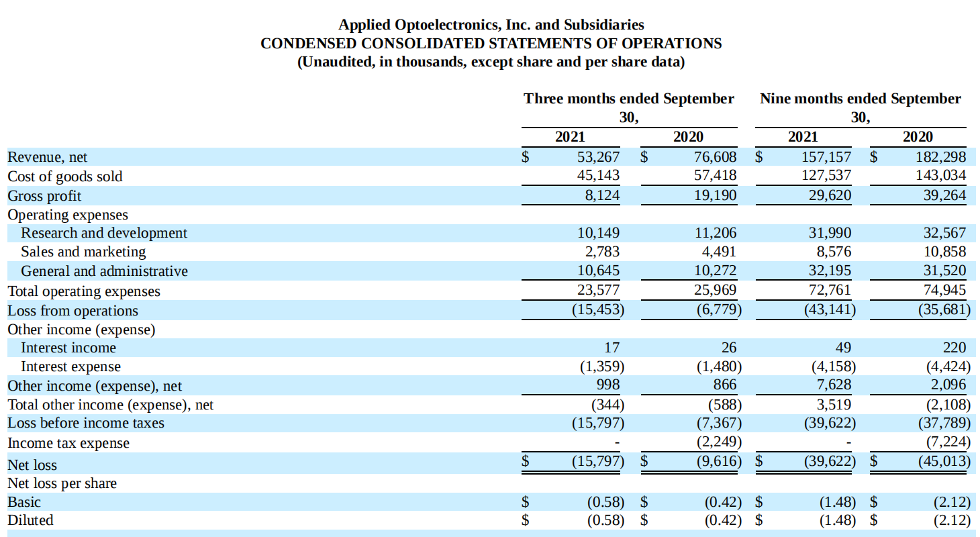
Task: Select the "Nine months ended September 30," header
Action: (861, 108)
